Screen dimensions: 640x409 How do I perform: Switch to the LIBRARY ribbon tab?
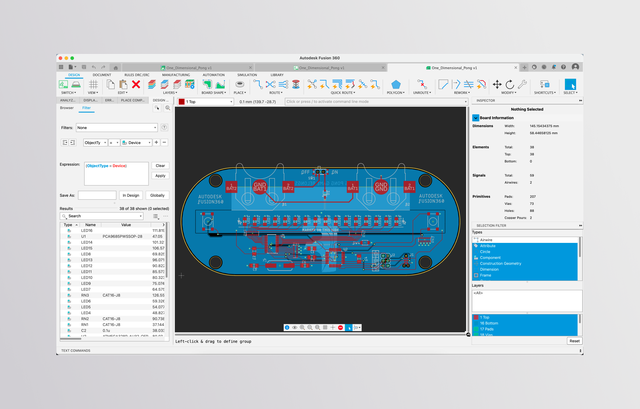coord(277,75)
